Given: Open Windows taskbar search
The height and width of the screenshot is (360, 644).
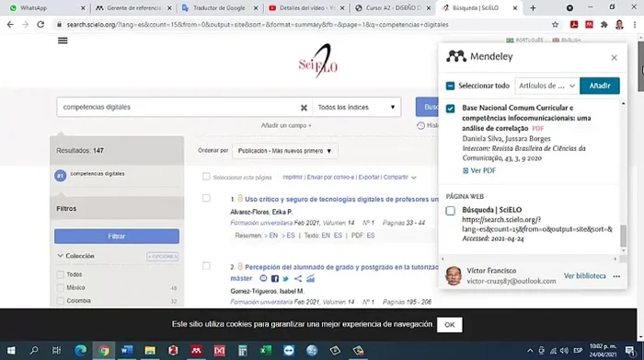Looking at the screenshot, I should [x=34, y=351].
